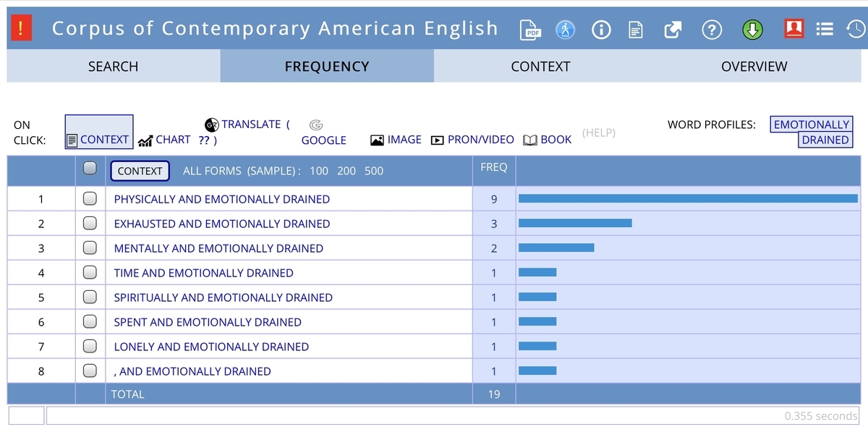Select the chart icon beside CHART
The image size is (868, 427).
tap(145, 140)
